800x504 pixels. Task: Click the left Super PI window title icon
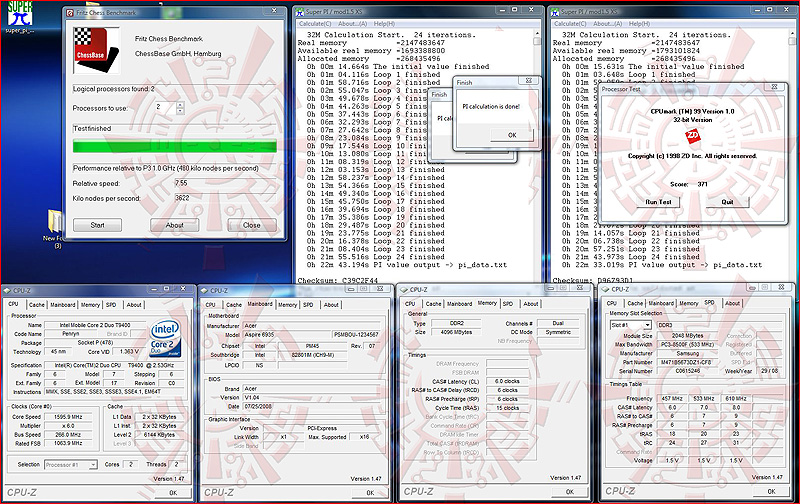pyautogui.click(x=300, y=11)
